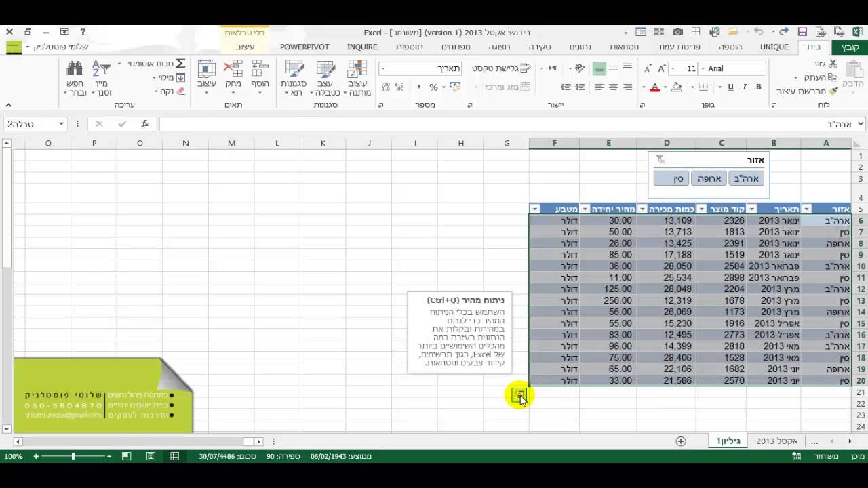868x488 pixels.
Task: Click the Conditional Formatting (עיצוב מותנה) icon
Action: (357, 69)
